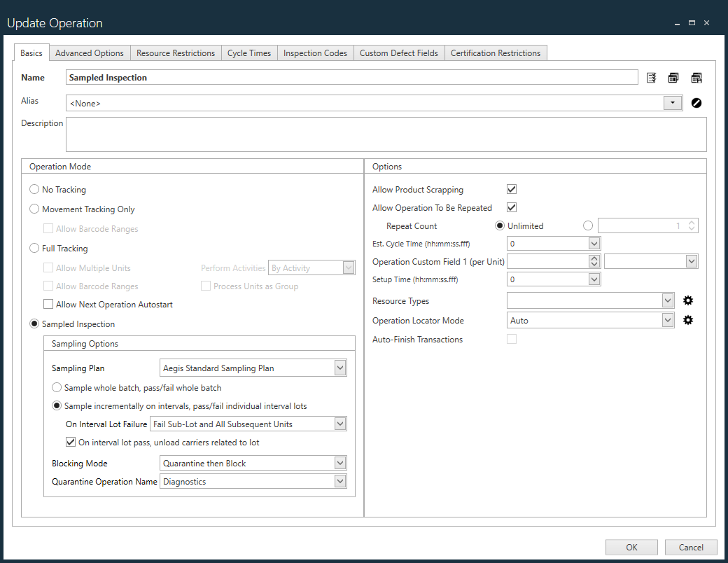The width and height of the screenshot is (728, 563).
Task: Click the round pencil icon next to Alias
Action: tap(696, 103)
